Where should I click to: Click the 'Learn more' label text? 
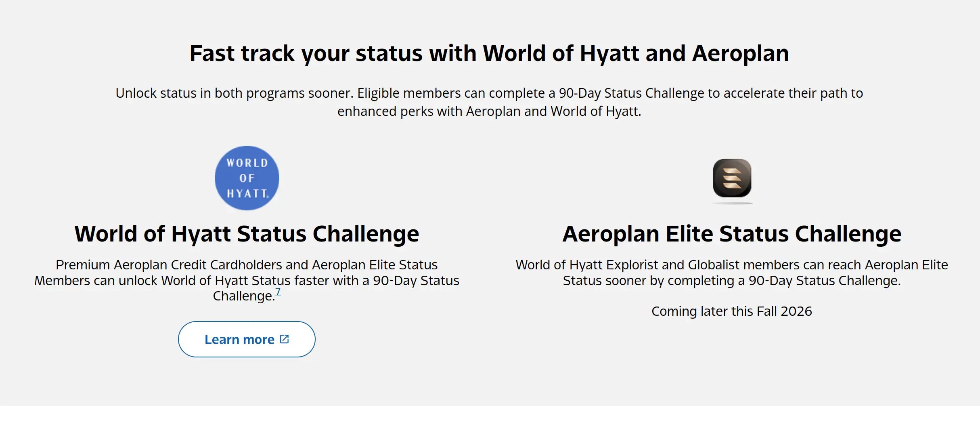click(239, 340)
